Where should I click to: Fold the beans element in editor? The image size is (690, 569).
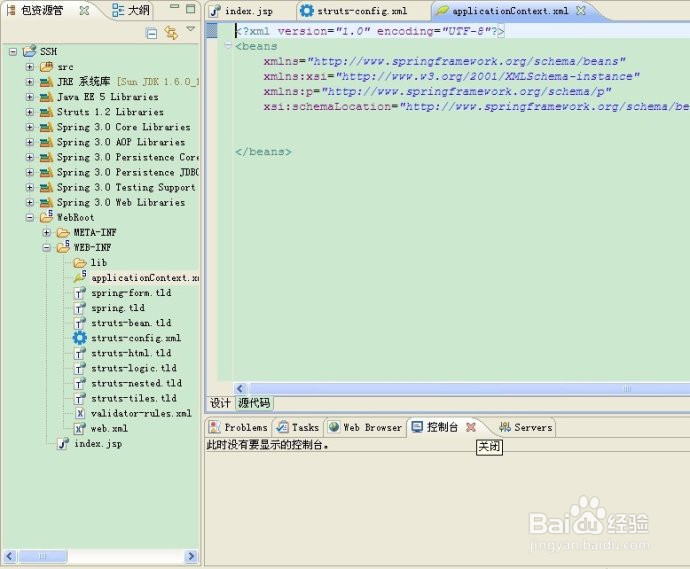(228, 45)
